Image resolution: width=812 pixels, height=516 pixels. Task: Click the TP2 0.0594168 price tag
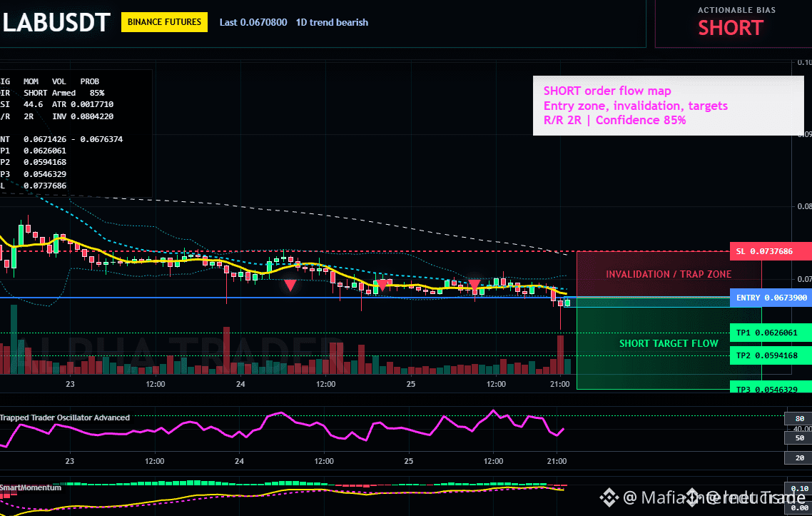pyautogui.click(x=771, y=355)
